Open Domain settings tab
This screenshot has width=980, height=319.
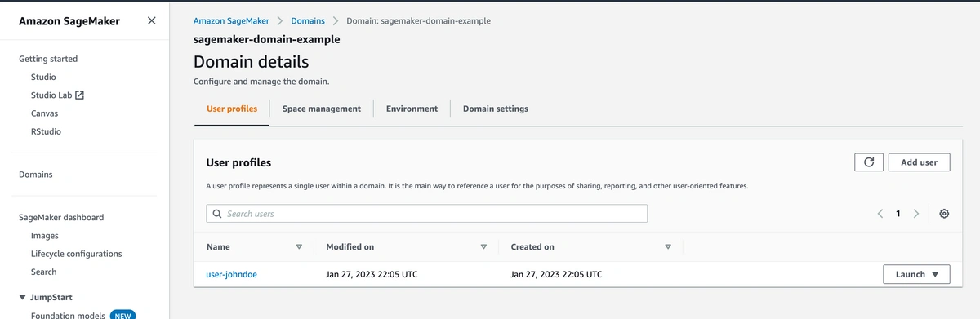496,109
